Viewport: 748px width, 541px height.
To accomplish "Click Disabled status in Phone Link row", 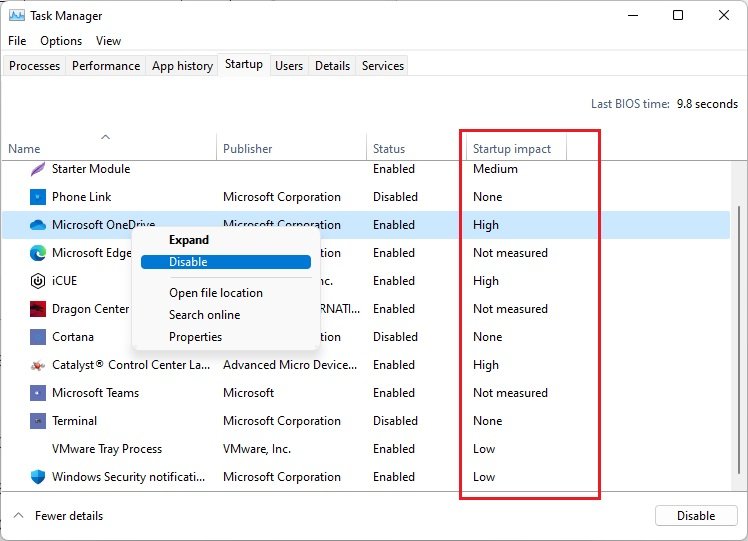I will pyautogui.click(x=395, y=197).
